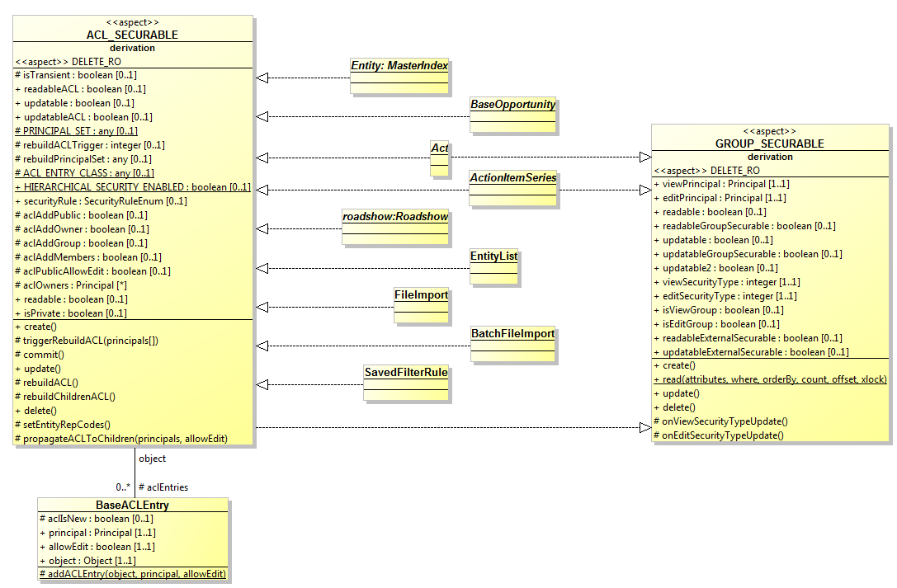Select the aclEntries association label
The width and height of the screenshot is (897, 588).
coord(165,487)
